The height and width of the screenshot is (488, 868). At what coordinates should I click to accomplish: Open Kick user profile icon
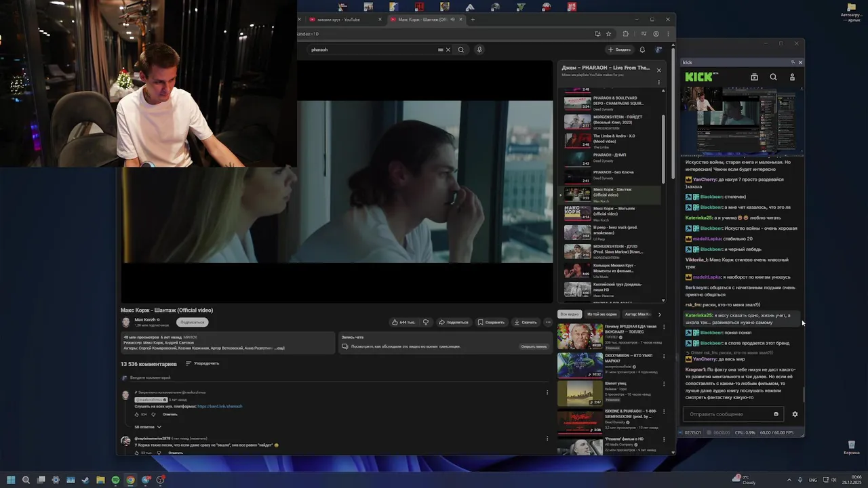point(792,77)
